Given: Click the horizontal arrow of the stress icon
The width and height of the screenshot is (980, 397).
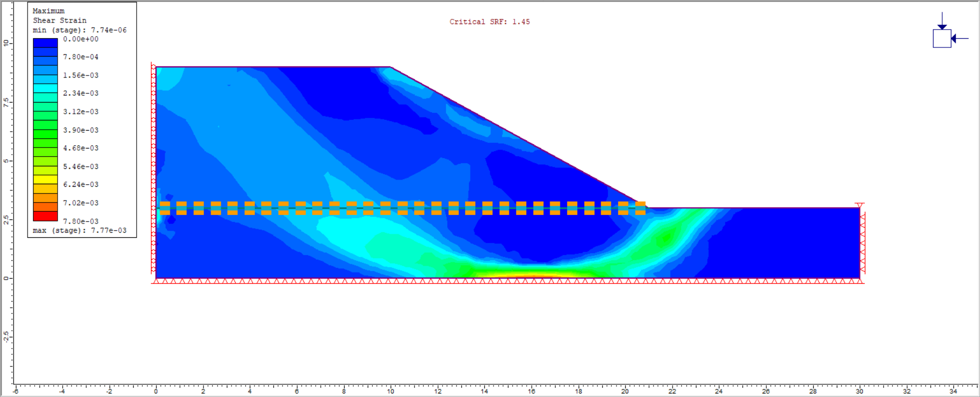Looking at the screenshot, I should (x=961, y=39).
